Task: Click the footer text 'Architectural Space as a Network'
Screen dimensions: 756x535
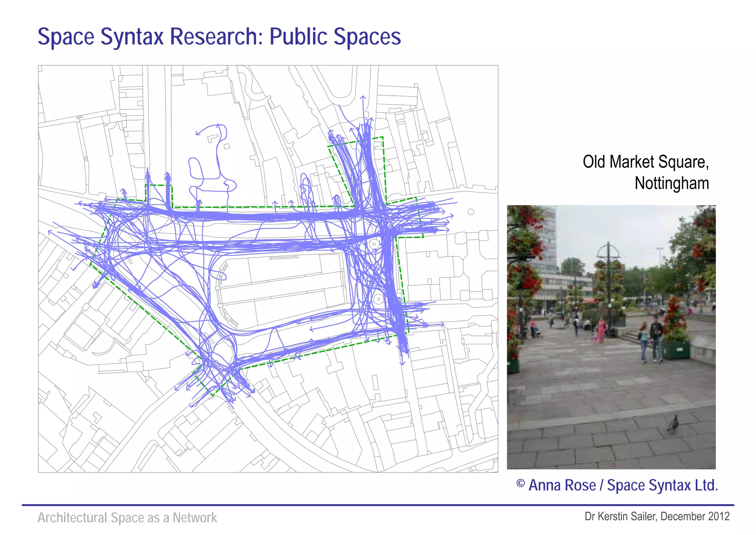Action: pos(127,518)
